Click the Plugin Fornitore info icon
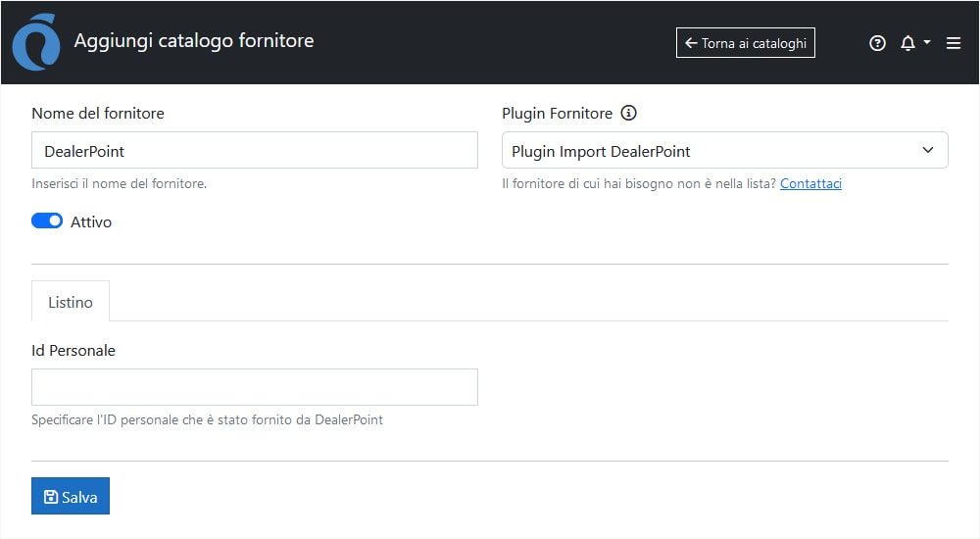The height and width of the screenshot is (539, 980). point(628,113)
